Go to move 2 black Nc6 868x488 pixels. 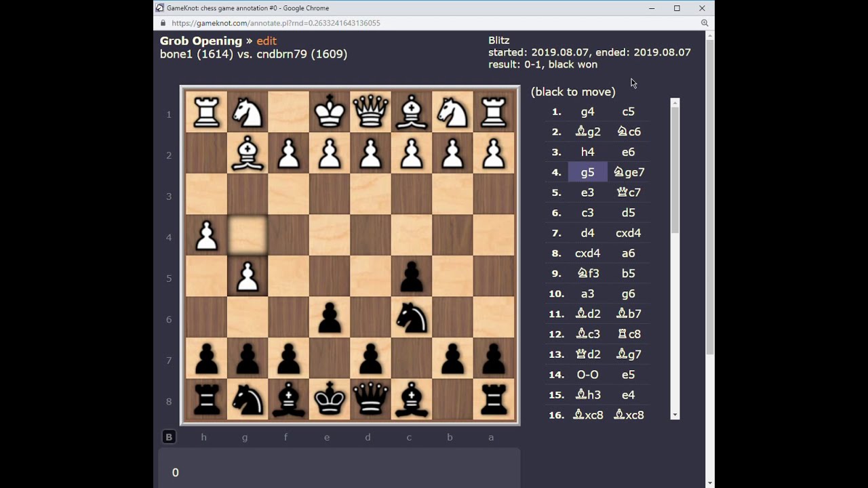tap(629, 131)
